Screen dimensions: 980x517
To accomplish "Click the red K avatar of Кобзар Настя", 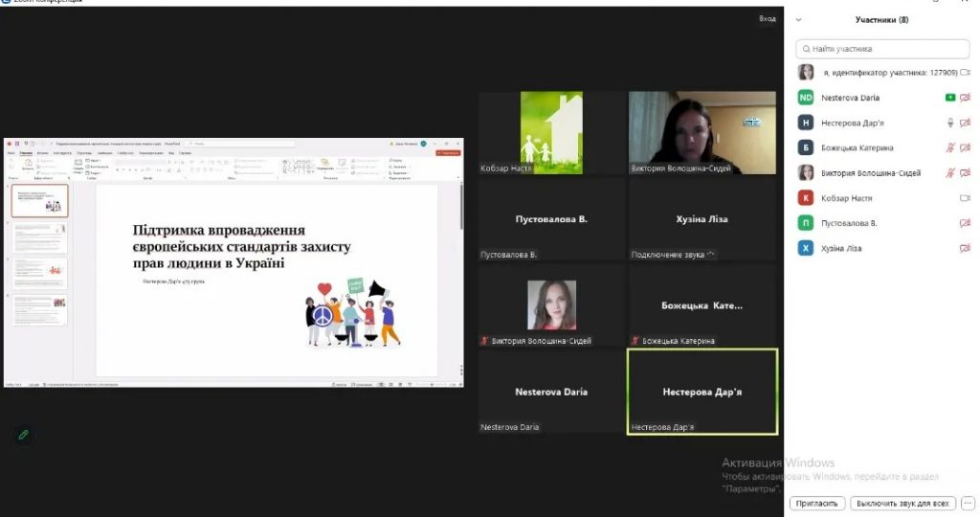I will coord(806,198).
